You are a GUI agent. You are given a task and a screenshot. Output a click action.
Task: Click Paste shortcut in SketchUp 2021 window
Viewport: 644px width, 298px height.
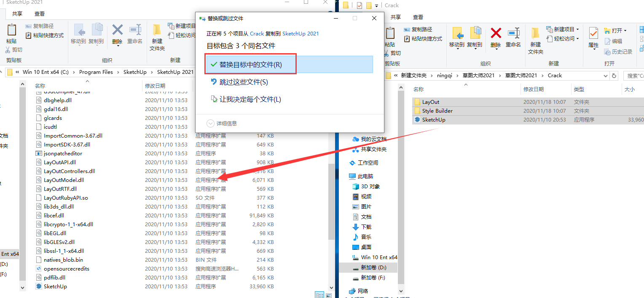[45, 35]
